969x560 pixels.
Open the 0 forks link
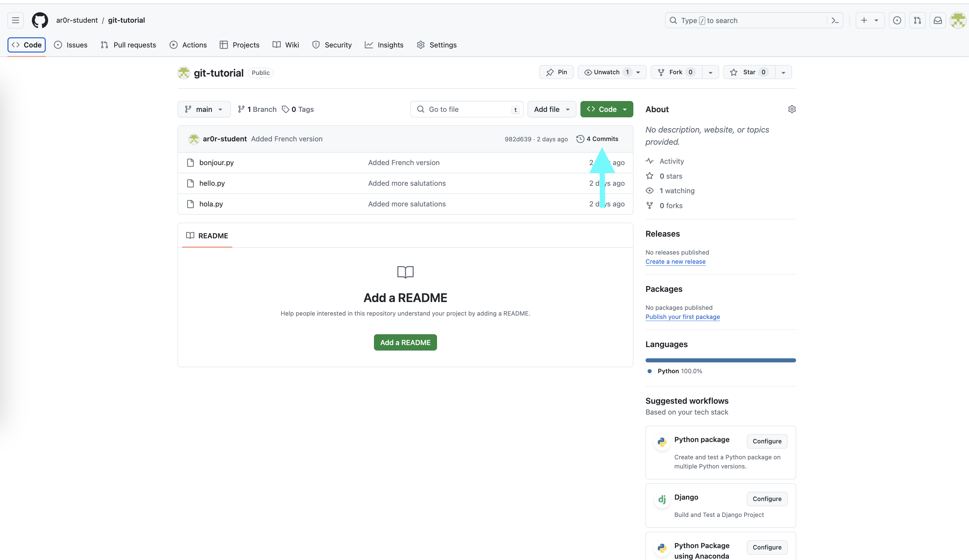point(671,206)
